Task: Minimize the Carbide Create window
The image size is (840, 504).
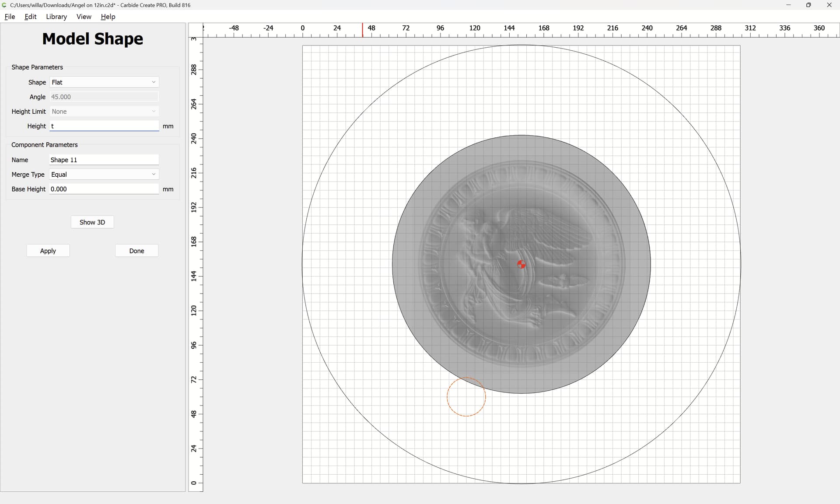Action: [788, 5]
